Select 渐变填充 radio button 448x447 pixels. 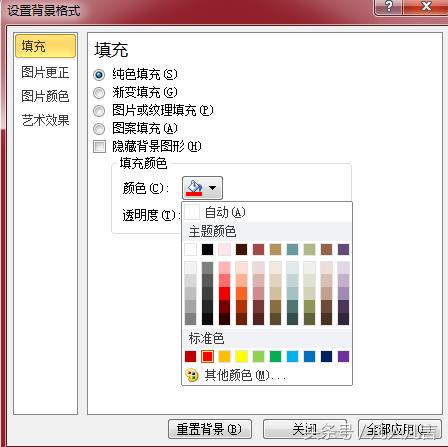pyautogui.click(x=99, y=93)
